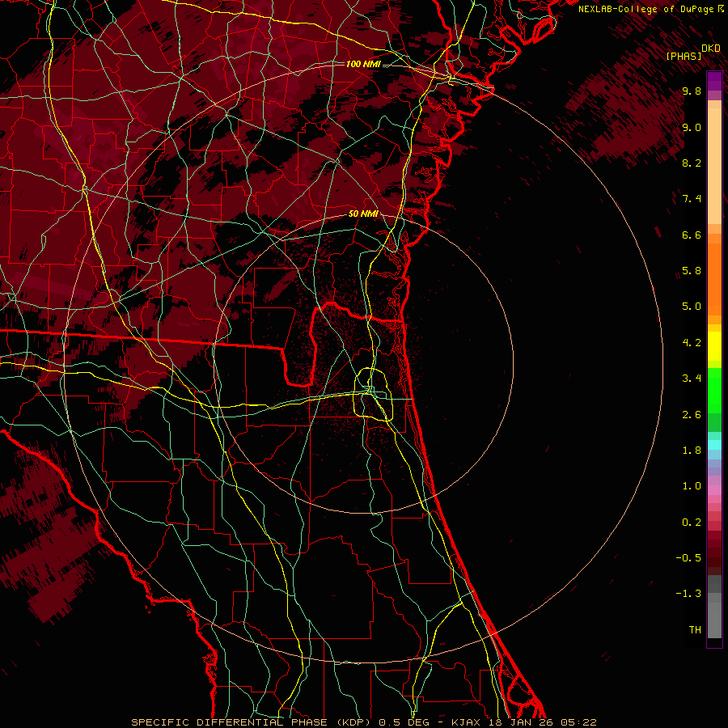This screenshot has height=728, width=728.
Task: Click the 5.0 value on the scale
Action: click(x=692, y=307)
